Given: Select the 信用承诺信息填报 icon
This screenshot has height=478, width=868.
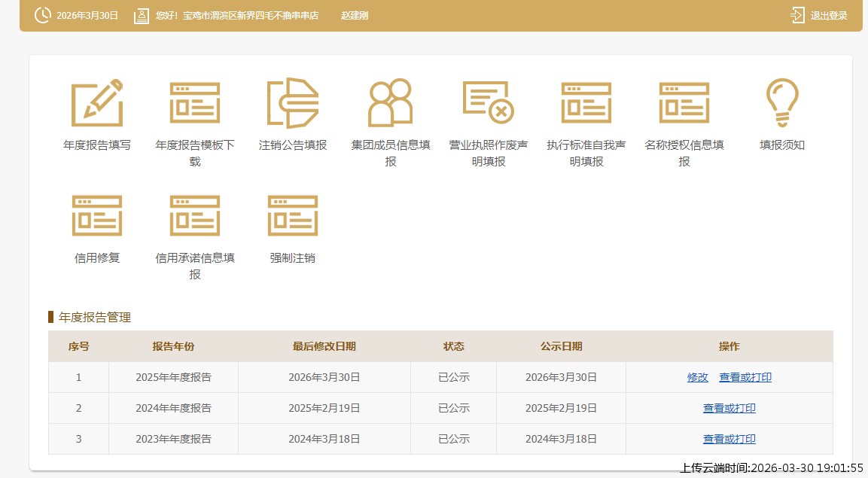Looking at the screenshot, I should coord(195,216).
